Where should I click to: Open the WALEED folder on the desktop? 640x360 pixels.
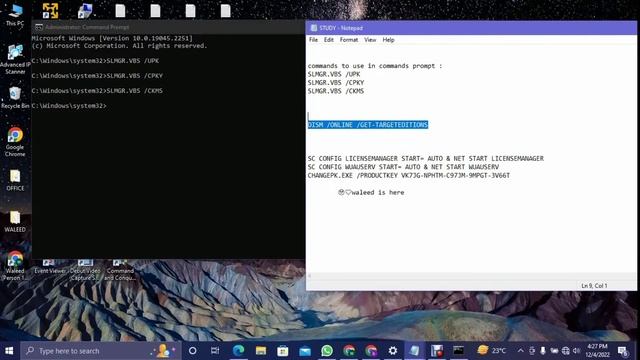point(15,221)
